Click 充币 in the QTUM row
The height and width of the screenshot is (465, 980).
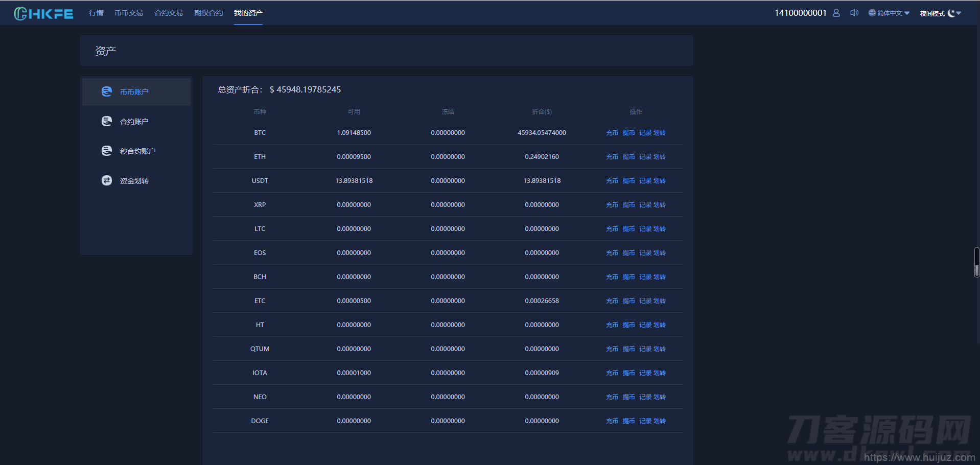coord(612,349)
